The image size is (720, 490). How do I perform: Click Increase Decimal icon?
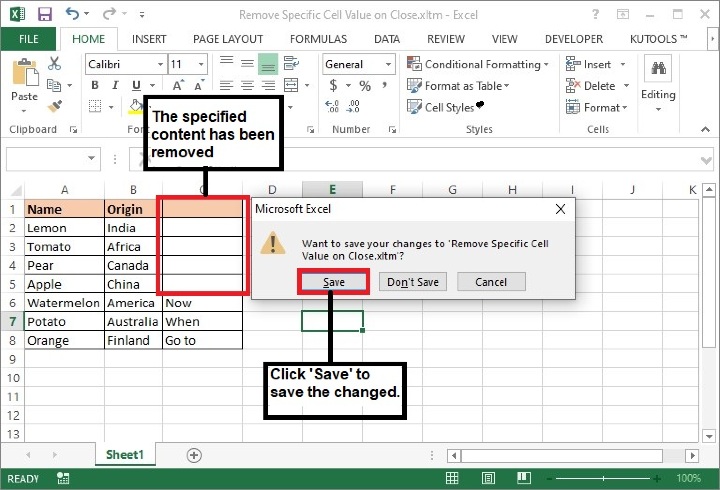click(332, 106)
